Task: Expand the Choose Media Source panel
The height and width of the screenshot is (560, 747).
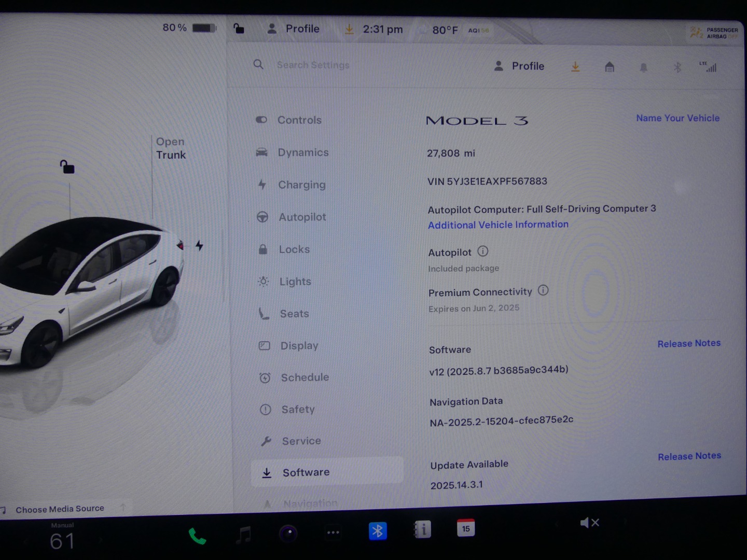Action: (x=60, y=509)
